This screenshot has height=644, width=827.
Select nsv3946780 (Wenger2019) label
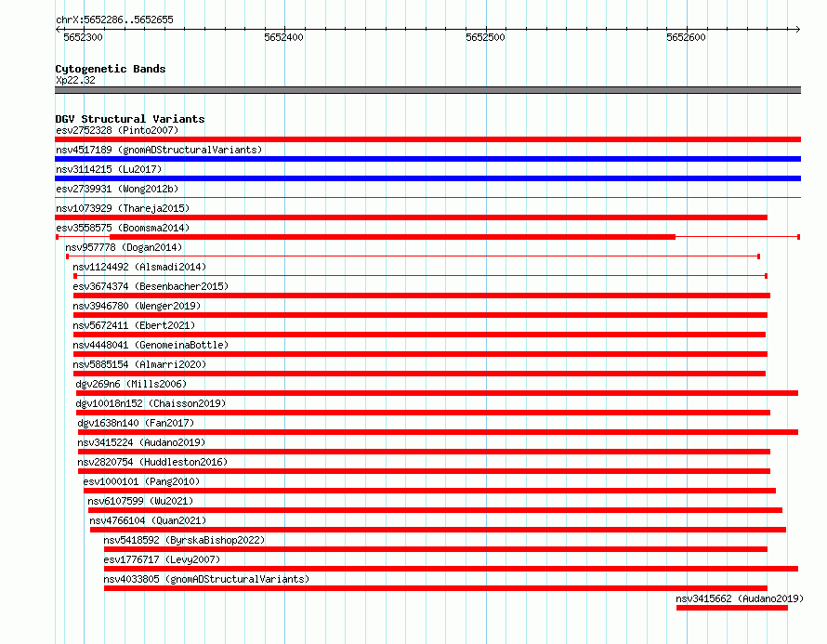137,306
